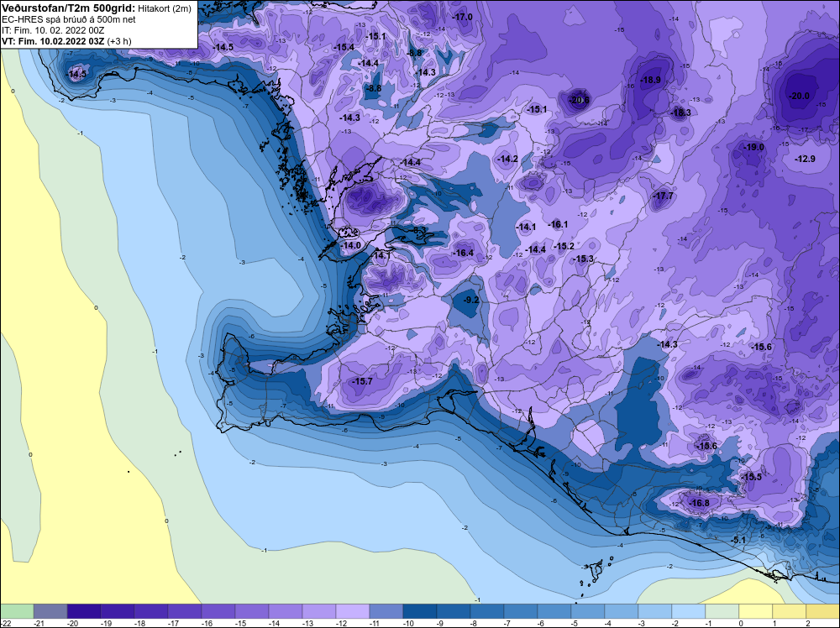Pick the light blue -2 legend color swatch
Screen dimensions: 840x628
(x=689, y=611)
